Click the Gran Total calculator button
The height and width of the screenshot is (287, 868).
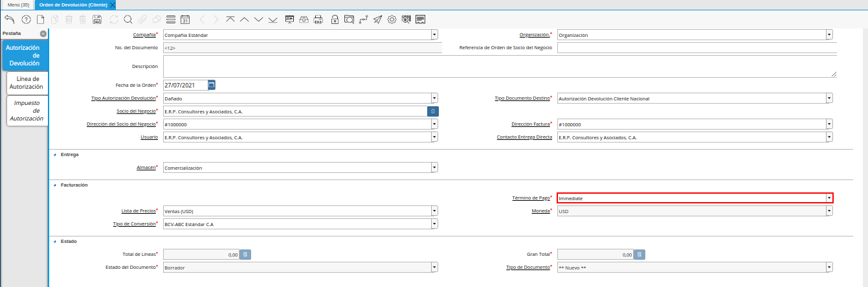click(639, 255)
